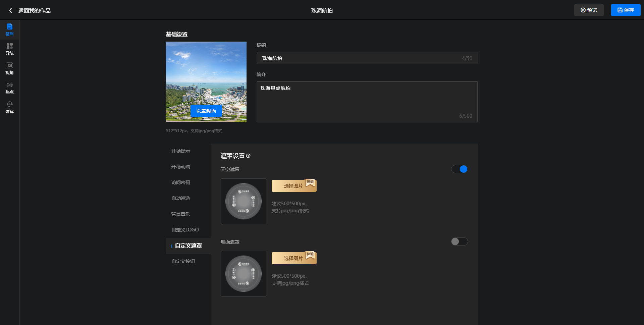Image resolution: width=644 pixels, height=325 pixels.
Task: Click the ground mask preview thumbnail
Action: click(244, 274)
